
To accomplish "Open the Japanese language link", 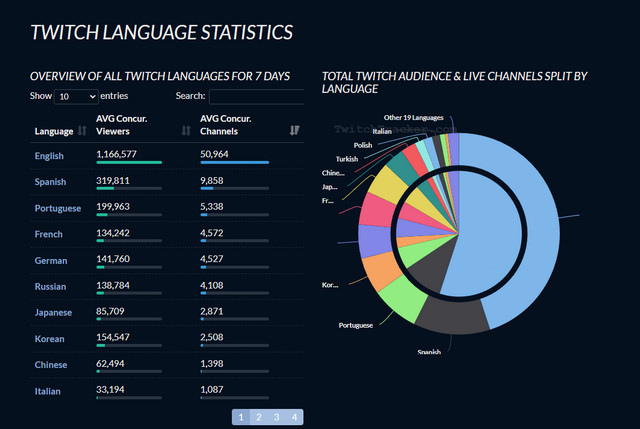I will pyautogui.click(x=53, y=313).
